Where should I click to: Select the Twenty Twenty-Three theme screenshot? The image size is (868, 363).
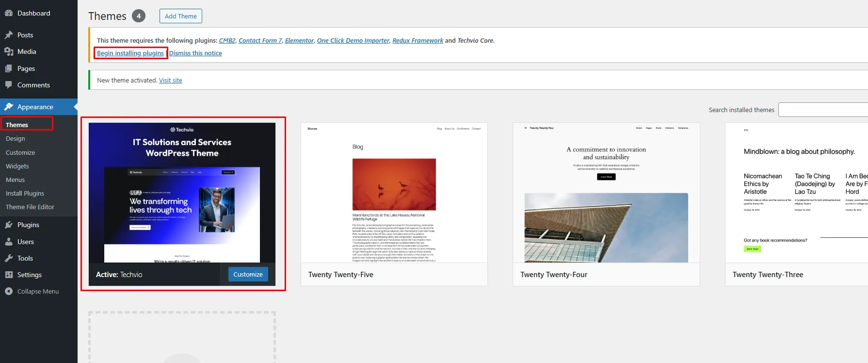pos(797,193)
